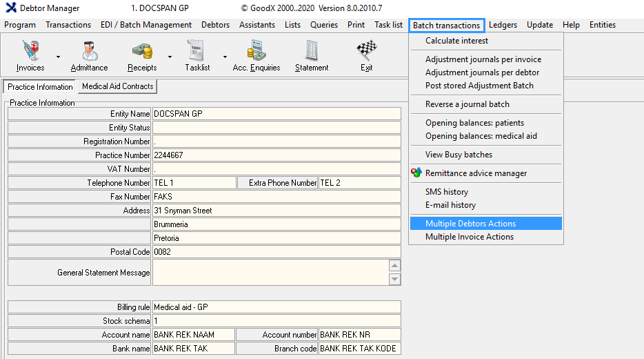Click the Exit checkered flag icon
Viewport: 644px width, 359px height.
(x=366, y=52)
